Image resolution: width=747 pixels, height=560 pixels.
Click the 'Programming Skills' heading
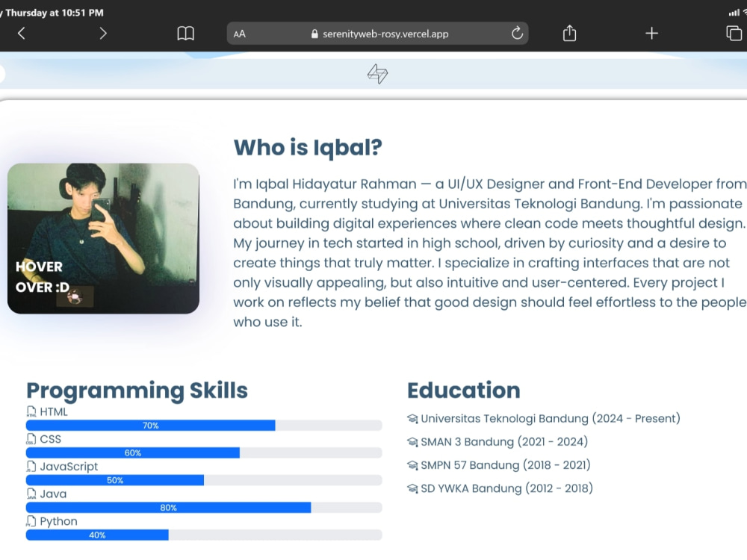coord(137,391)
